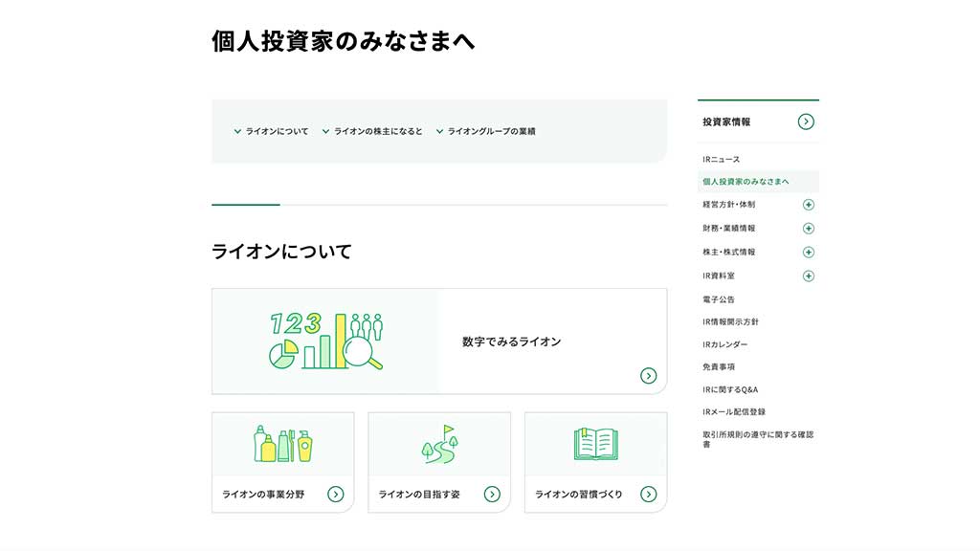The height and width of the screenshot is (551, 980).
Task: Click arrow icon beside 投資家情報 heading
Action: coord(806,121)
